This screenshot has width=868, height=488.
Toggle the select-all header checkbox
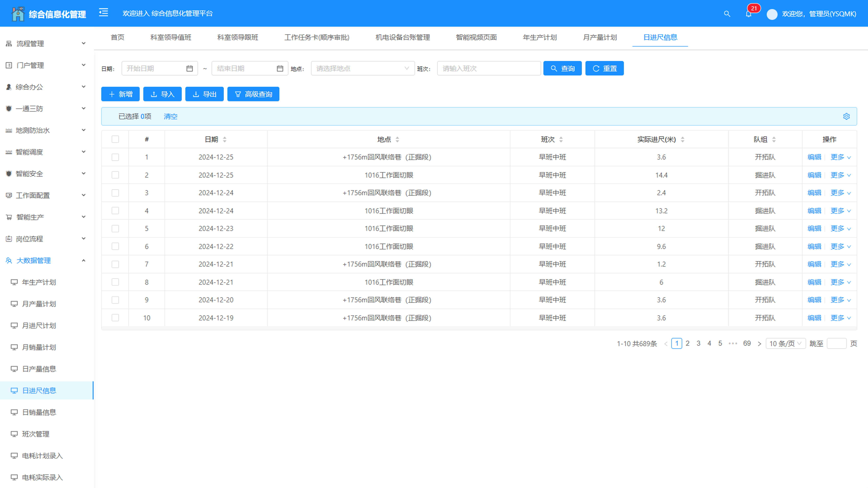tap(115, 139)
